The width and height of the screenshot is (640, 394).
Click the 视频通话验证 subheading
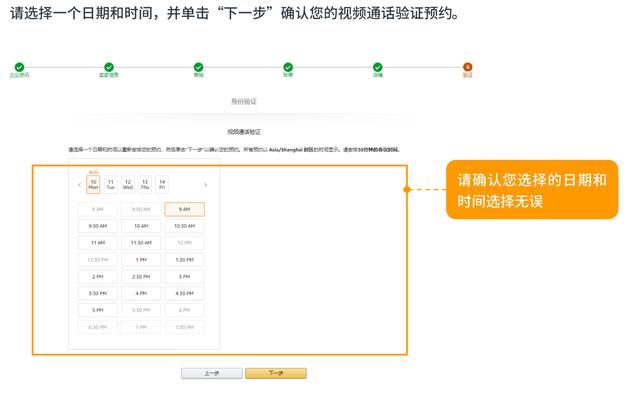point(244,132)
